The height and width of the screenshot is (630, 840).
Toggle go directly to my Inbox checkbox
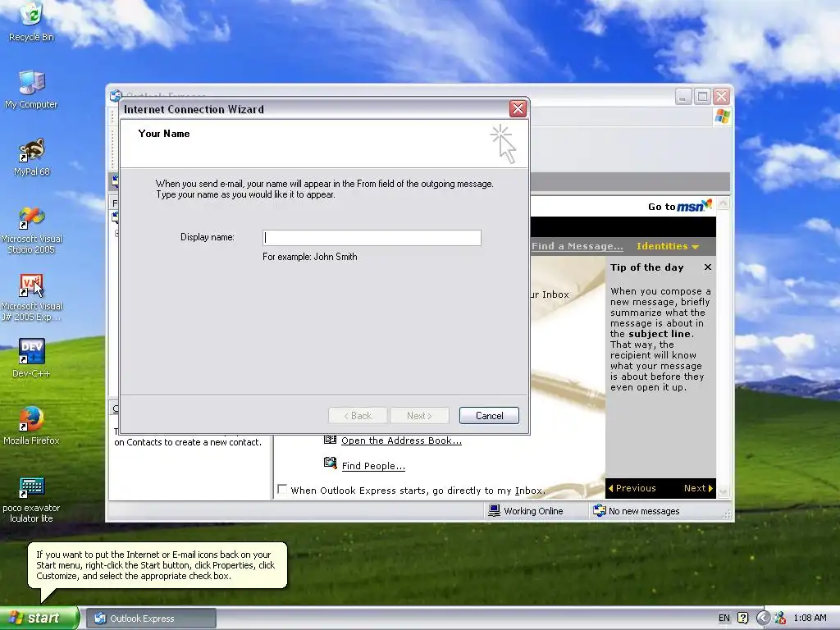pyautogui.click(x=282, y=489)
